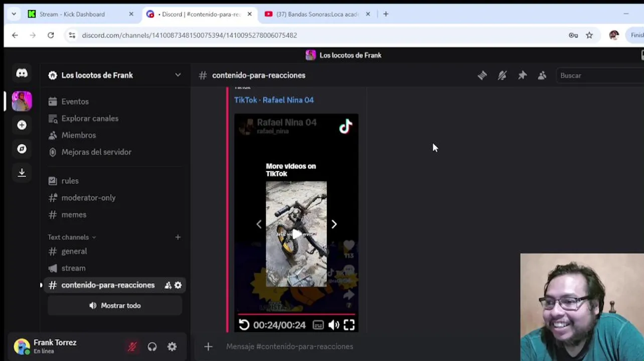Show pinned messages pin icon

522,75
